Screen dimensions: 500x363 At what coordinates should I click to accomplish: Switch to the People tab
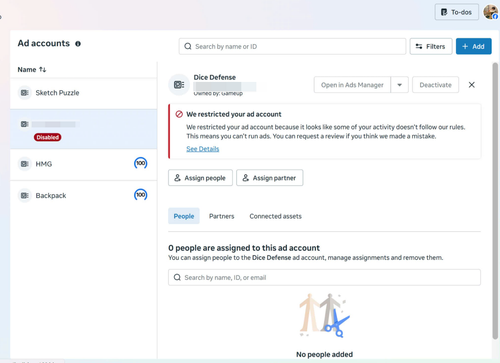(184, 216)
